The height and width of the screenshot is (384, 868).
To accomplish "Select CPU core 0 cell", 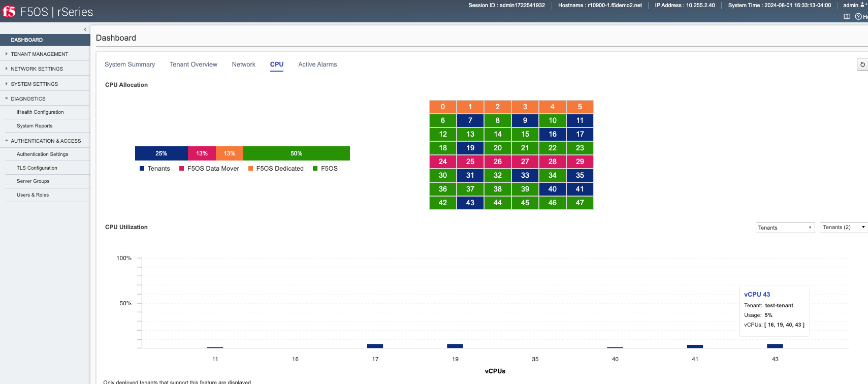I will pyautogui.click(x=443, y=107).
